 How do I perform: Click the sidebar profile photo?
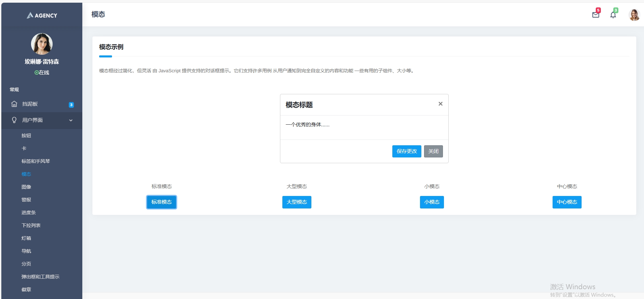coord(42,44)
